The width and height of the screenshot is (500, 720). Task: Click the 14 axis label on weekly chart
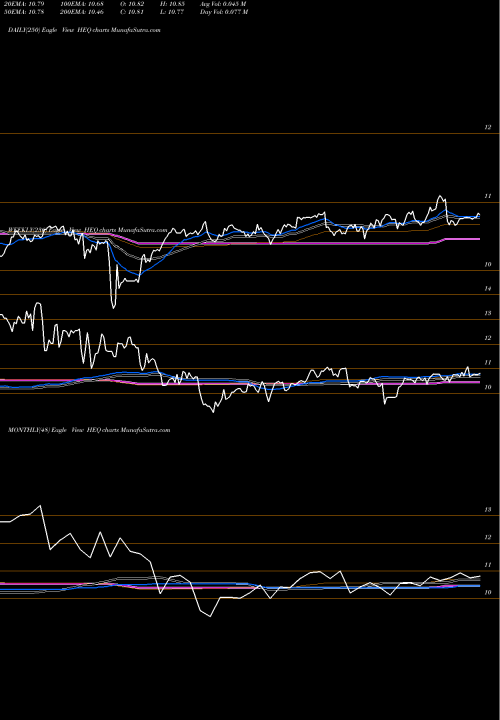[488, 289]
